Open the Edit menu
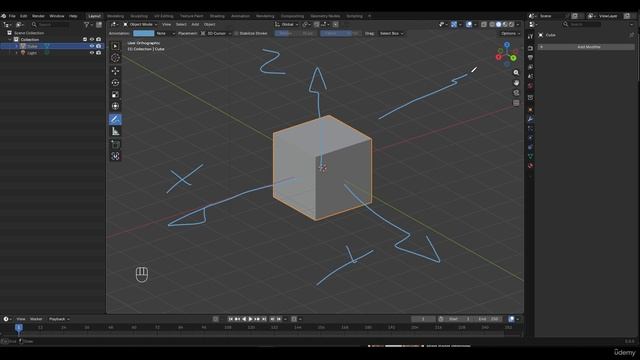640x360 pixels. (24, 16)
